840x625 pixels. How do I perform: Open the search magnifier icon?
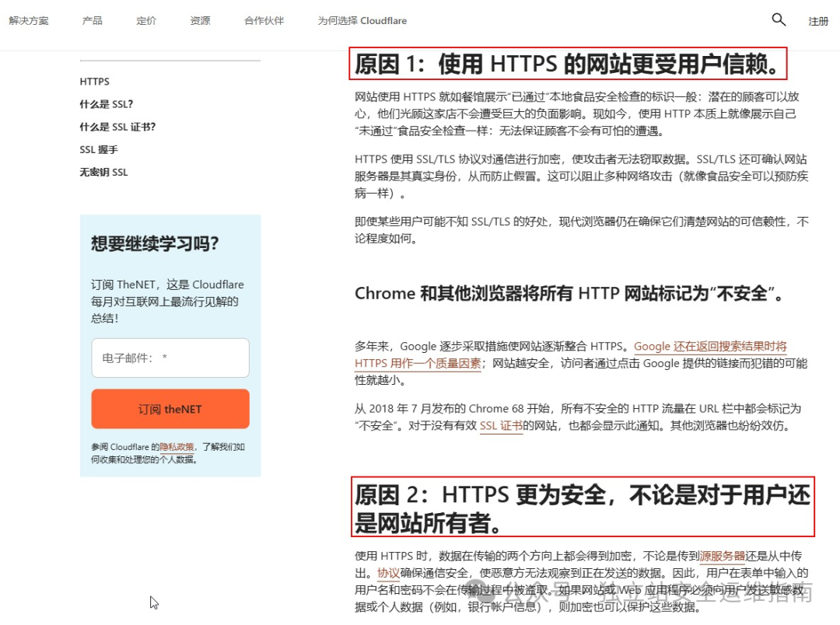tap(779, 19)
